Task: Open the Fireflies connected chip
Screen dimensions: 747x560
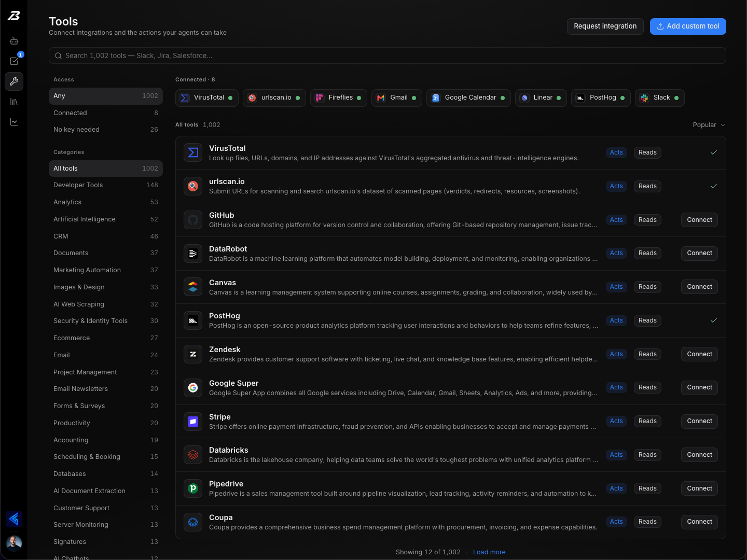Action: (x=339, y=97)
